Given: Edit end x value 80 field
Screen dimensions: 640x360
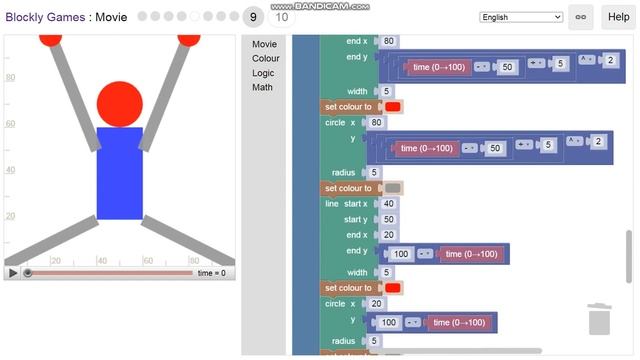Looking at the screenshot, I should [x=389, y=41].
